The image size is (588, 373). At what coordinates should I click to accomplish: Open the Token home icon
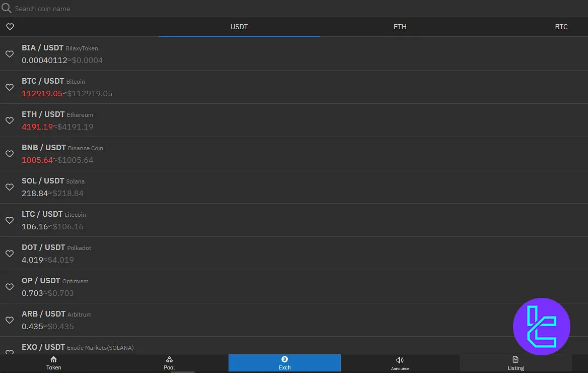tap(53, 359)
